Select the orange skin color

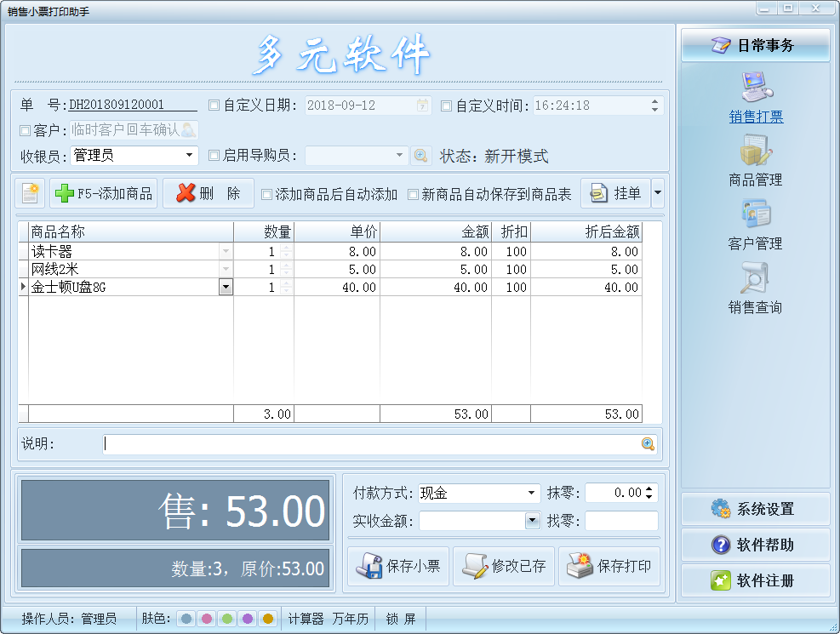coord(268,619)
